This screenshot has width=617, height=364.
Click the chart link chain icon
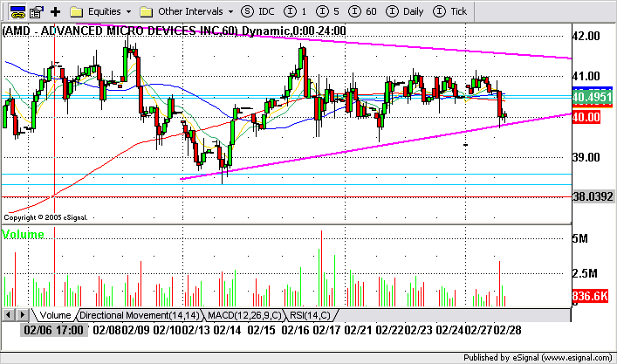(17, 12)
